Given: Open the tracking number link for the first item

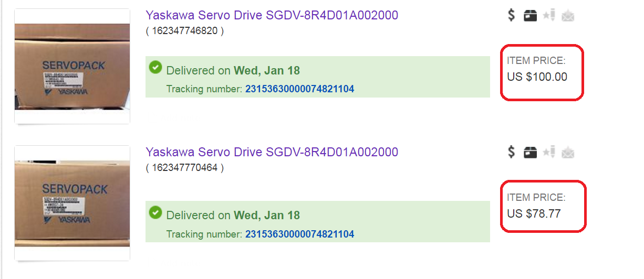Looking at the screenshot, I should [299, 89].
